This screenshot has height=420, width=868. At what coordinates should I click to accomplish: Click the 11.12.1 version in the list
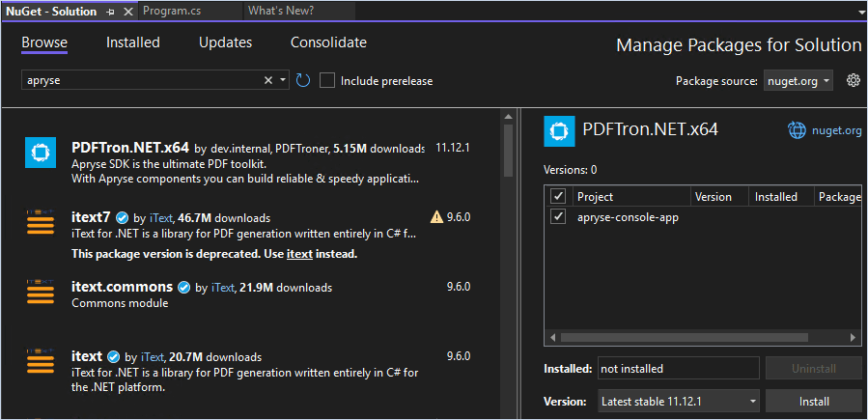[453, 148]
